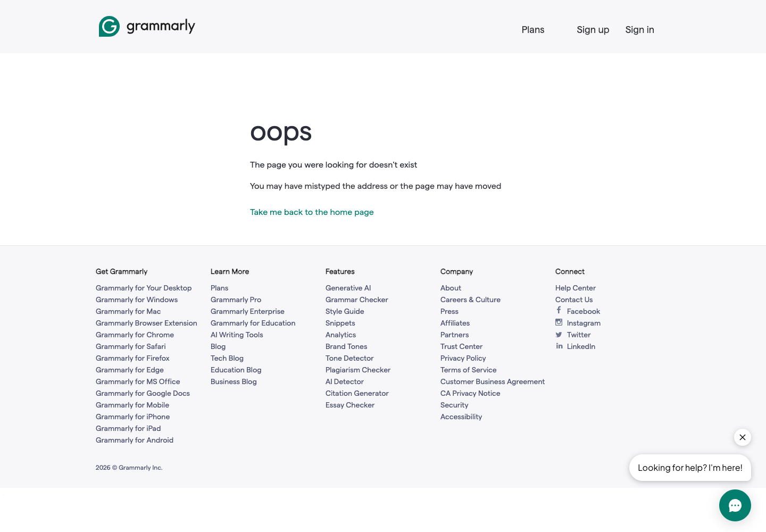Open the Blog link under Learn More
This screenshot has height=532, width=766.
pos(218,346)
